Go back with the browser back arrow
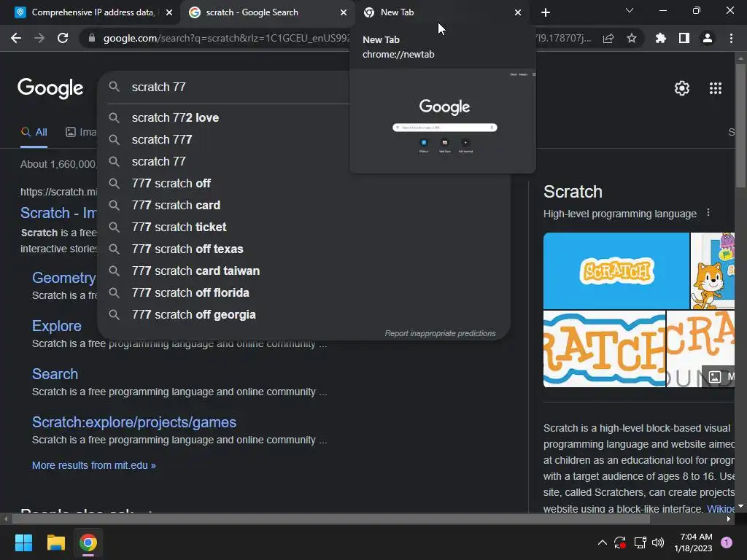Screen dimensions: 747x560 pyautogui.click(x=16, y=38)
